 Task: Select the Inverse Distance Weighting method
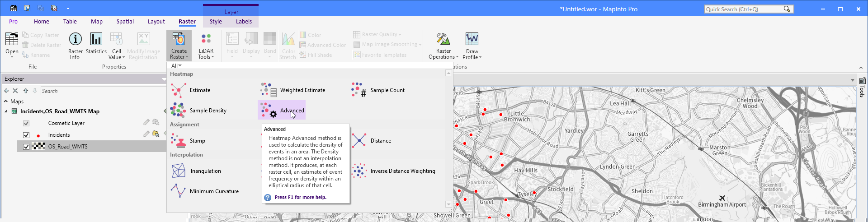click(393, 171)
